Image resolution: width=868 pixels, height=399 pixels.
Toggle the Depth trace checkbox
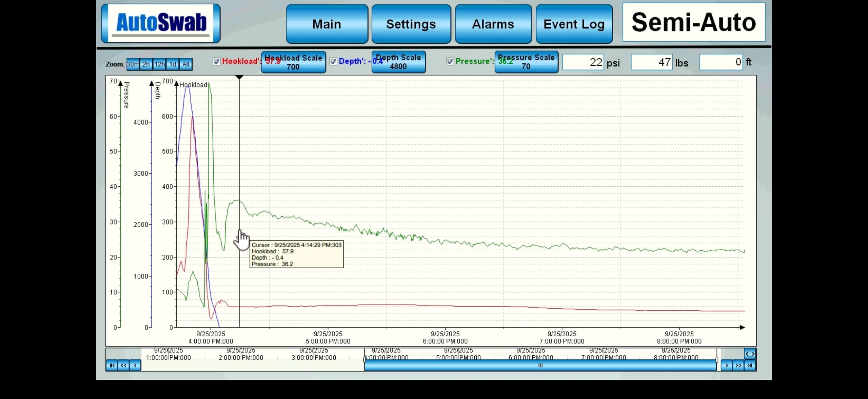click(333, 61)
